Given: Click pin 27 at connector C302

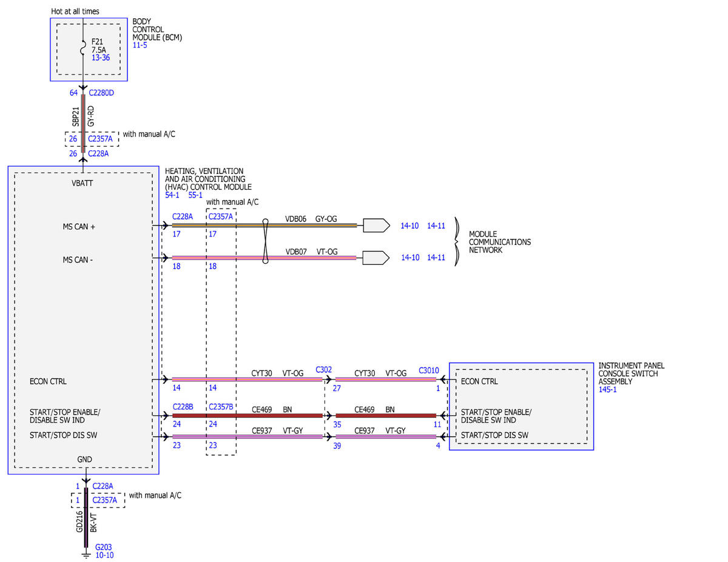Looking at the screenshot, I should click(x=337, y=388).
